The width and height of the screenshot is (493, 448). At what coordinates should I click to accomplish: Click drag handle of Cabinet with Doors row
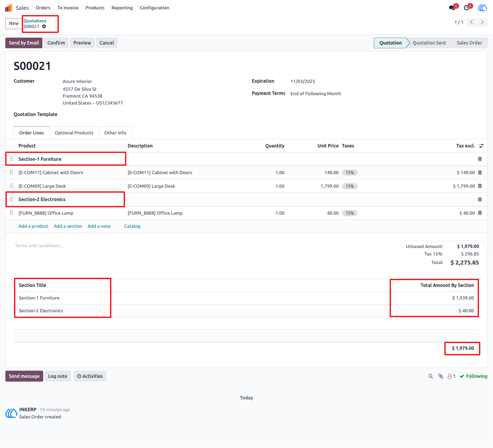pos(11,172)
